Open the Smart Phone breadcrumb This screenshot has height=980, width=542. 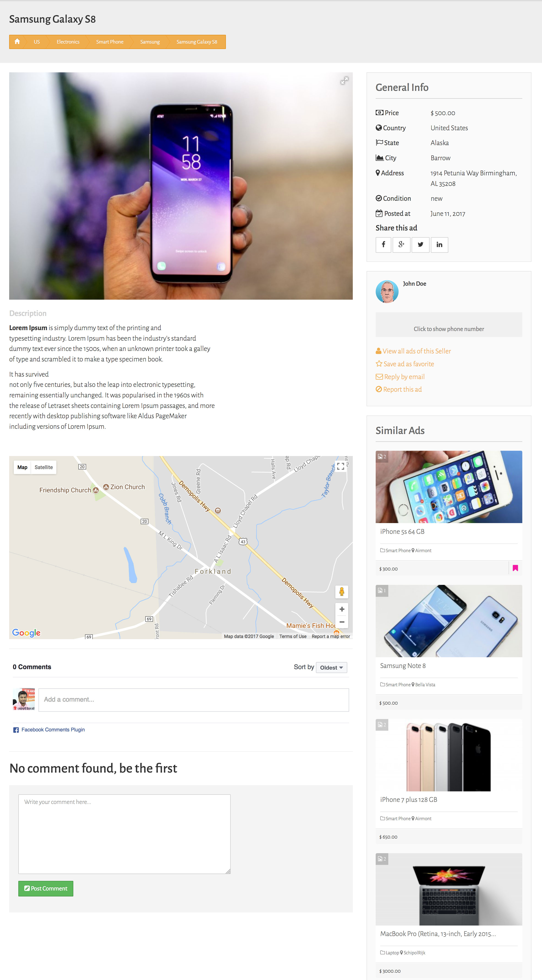coord(110,42)
